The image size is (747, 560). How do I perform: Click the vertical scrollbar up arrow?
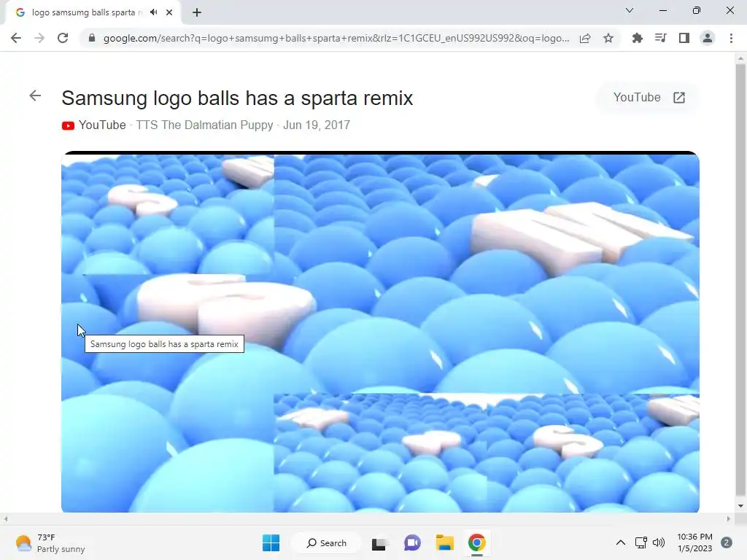pos(740,58)
